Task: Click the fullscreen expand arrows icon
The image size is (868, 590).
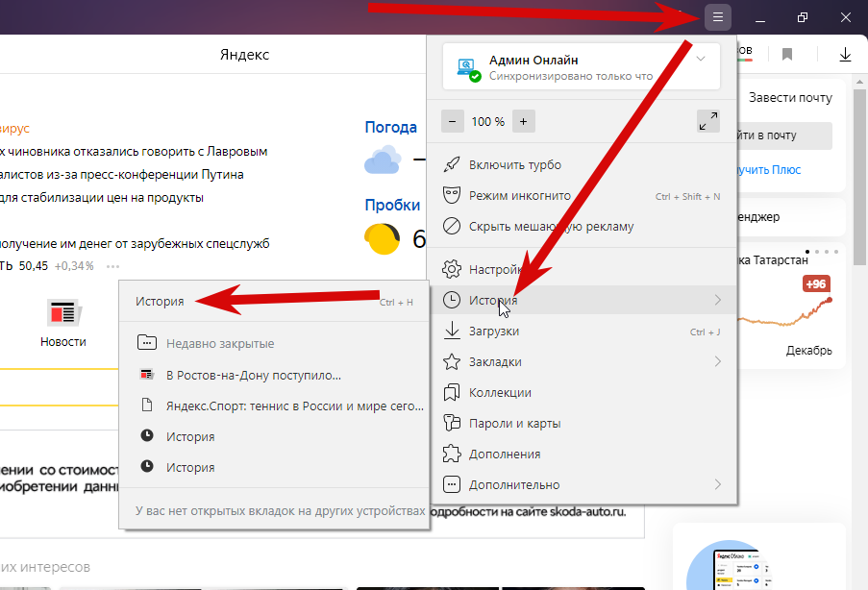Action: (x=708, y=121)
